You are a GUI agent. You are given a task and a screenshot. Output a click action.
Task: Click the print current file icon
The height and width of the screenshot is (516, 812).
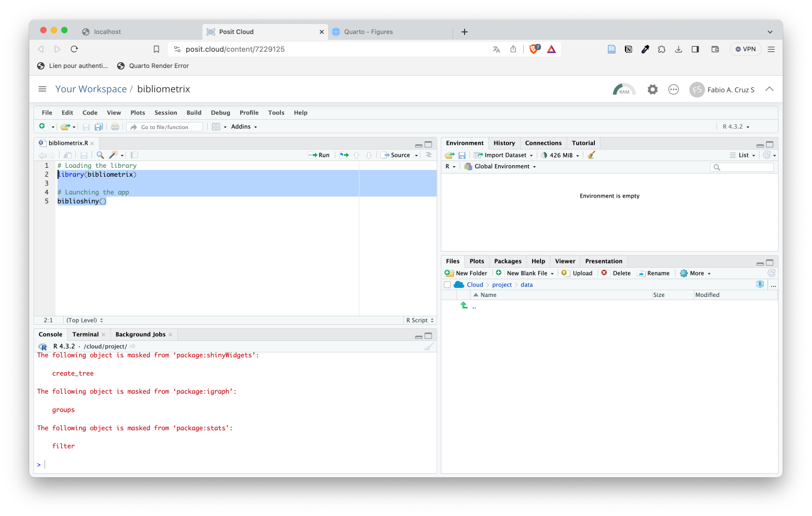tap(115, 127)
